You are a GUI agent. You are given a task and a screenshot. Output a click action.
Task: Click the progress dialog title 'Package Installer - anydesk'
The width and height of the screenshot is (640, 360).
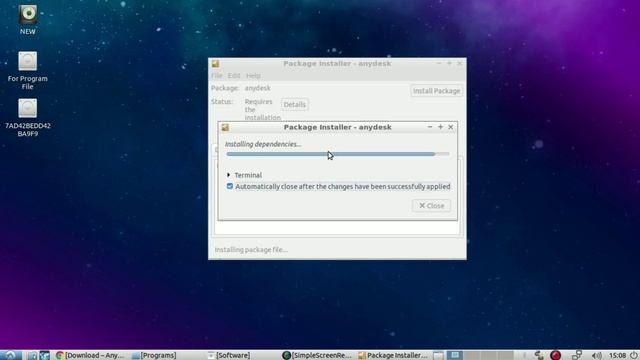[338, 127]
